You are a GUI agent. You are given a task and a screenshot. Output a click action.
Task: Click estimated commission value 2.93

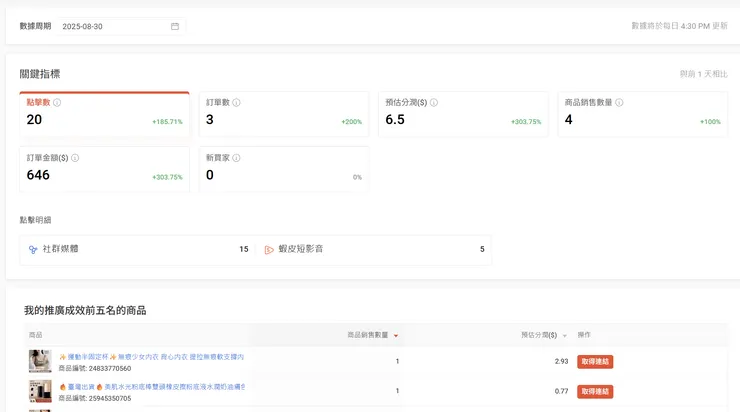click(x=561, y=361)
